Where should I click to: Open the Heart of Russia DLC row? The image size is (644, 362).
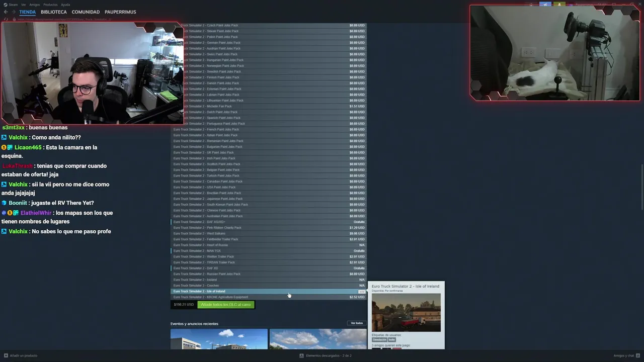[269, 245]
